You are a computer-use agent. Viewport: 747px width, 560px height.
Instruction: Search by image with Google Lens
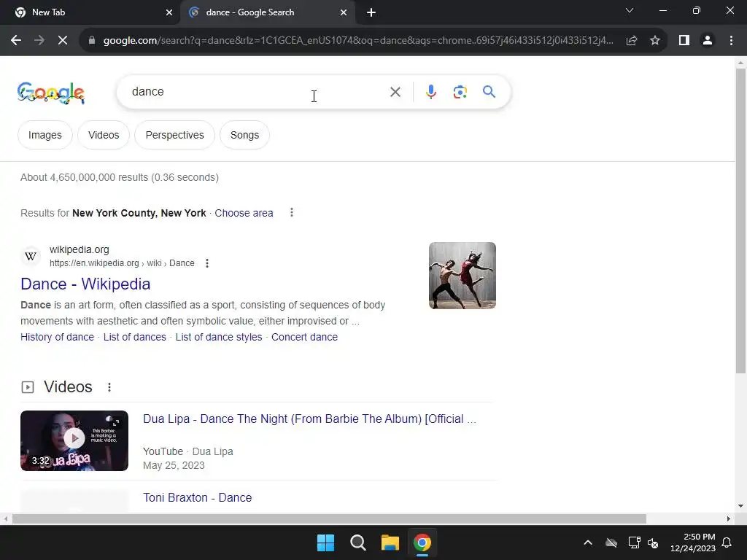pyautogui.click(x=460, y=92)
